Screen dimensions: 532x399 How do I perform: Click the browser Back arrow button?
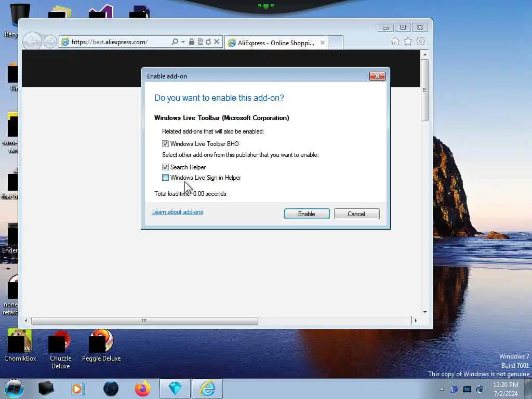click(x=32, y=42)
